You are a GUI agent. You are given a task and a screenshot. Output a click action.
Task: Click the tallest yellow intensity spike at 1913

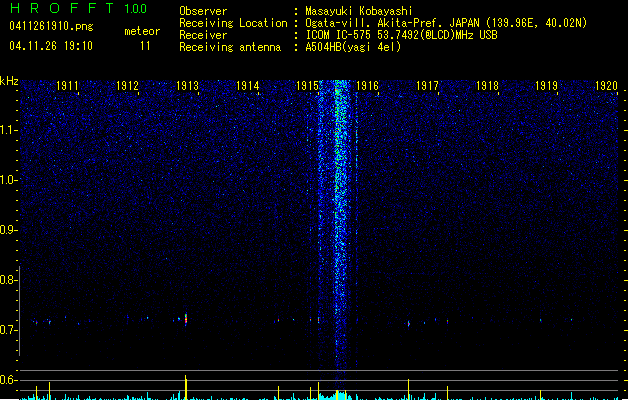click(x=186, y=387)
